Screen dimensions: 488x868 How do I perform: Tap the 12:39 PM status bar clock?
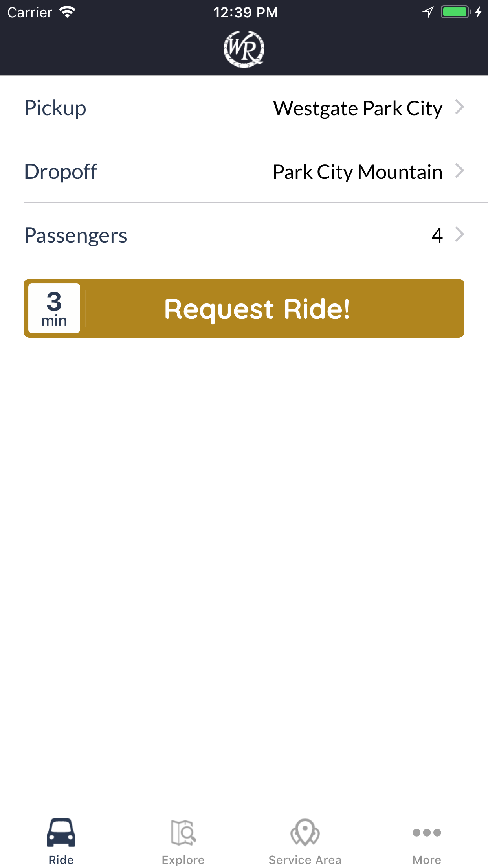click(246, 12)
